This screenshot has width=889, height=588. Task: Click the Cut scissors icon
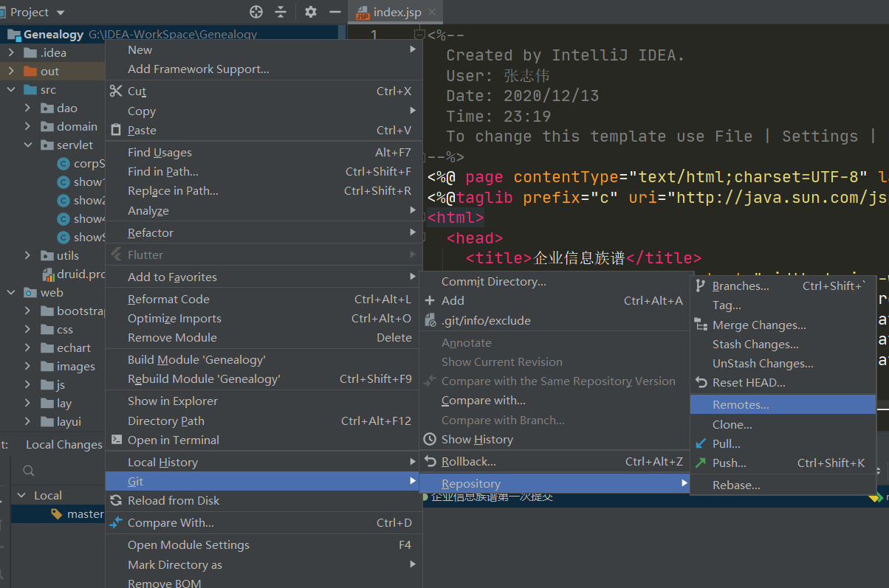point(116,91)
